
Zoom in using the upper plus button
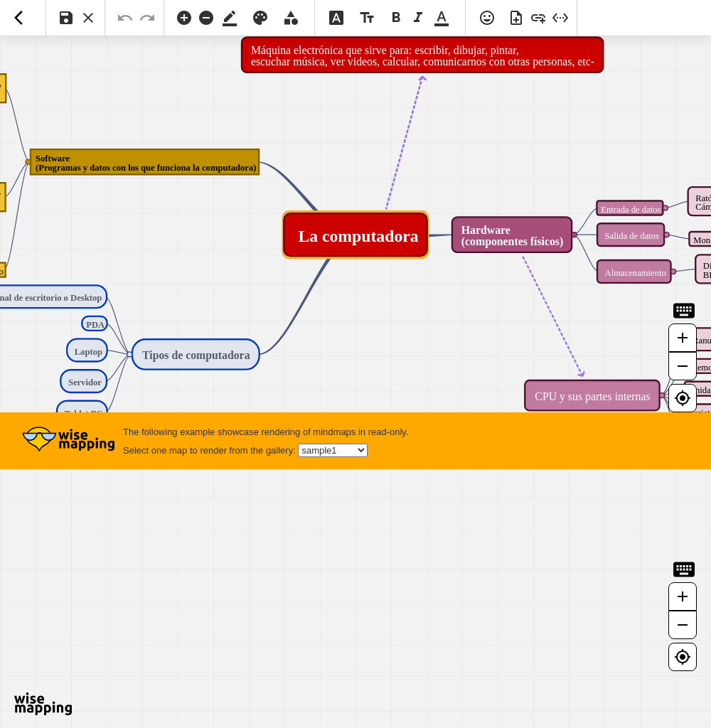pyautogui.click(x=683, y=338)
